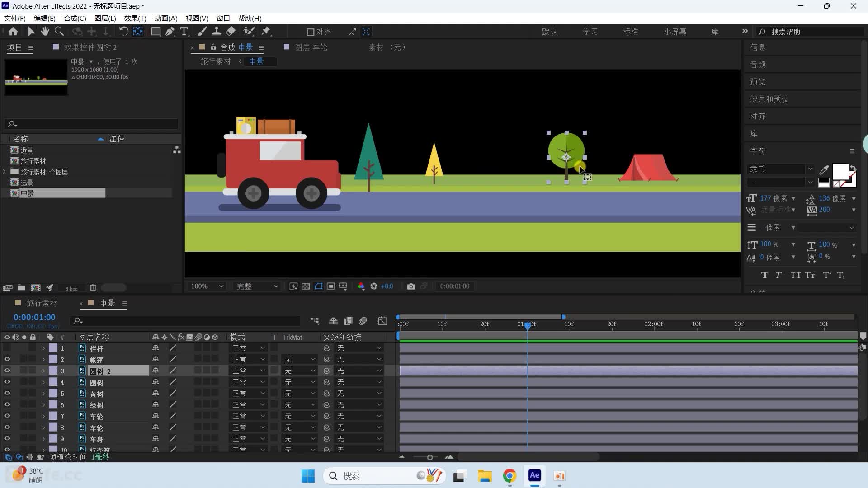Open blend mode dropdown for 栏杆 layer

(x=248, y=348)
